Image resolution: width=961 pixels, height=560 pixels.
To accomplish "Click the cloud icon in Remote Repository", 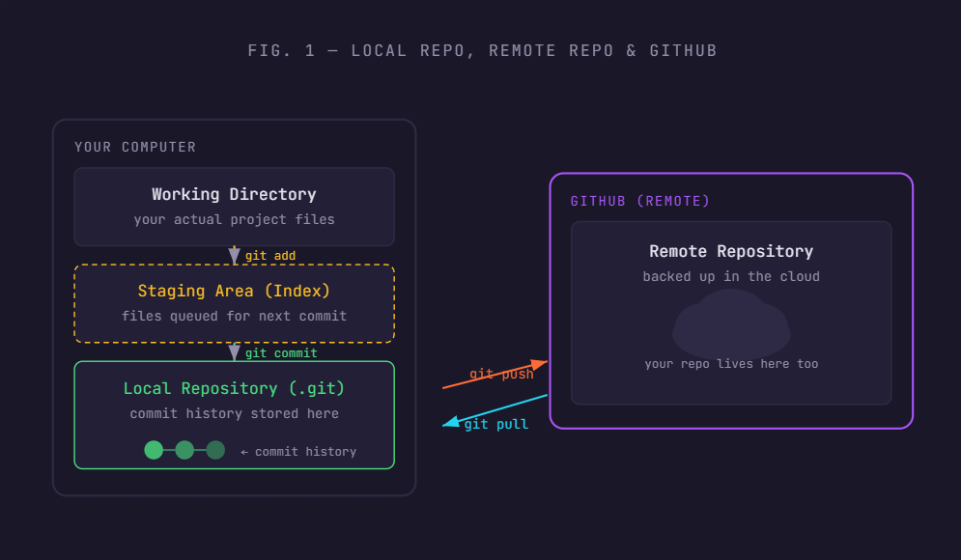I will point(731,323).
